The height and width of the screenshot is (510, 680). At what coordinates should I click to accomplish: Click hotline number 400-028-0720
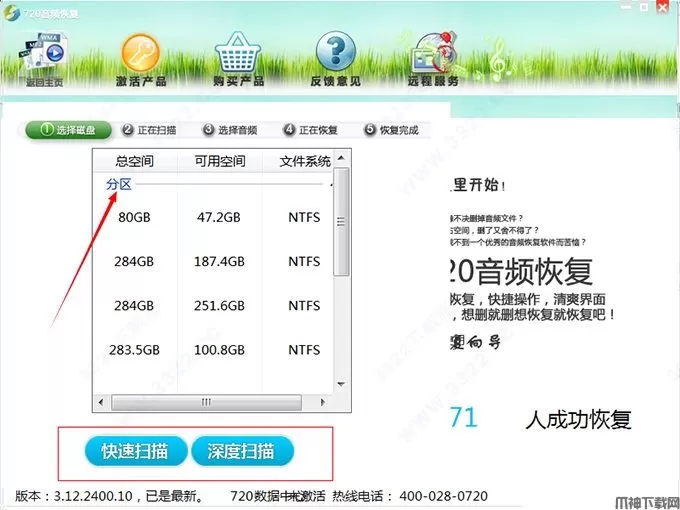[443, 496]
